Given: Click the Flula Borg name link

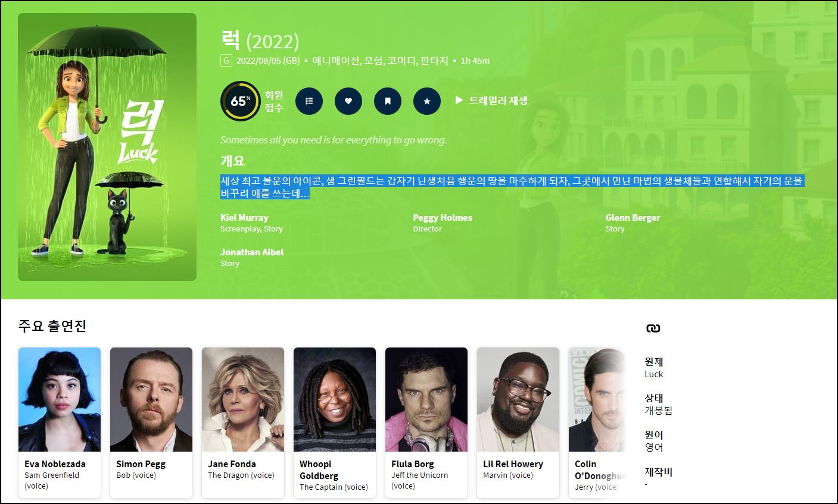Looking at the screenshot, I should pyautogui.click(x=413, y=464).
